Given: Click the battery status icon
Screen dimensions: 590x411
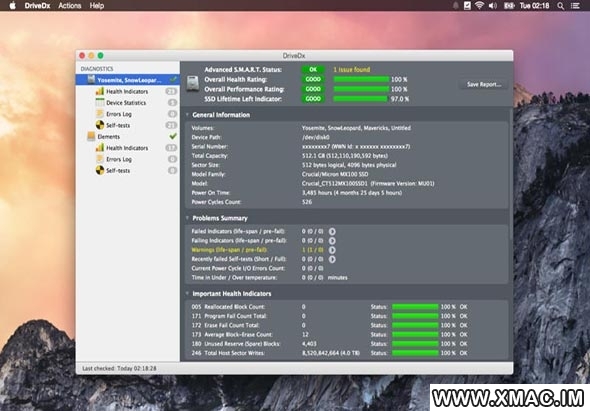Looking at the screenshot, I should 509,6.
